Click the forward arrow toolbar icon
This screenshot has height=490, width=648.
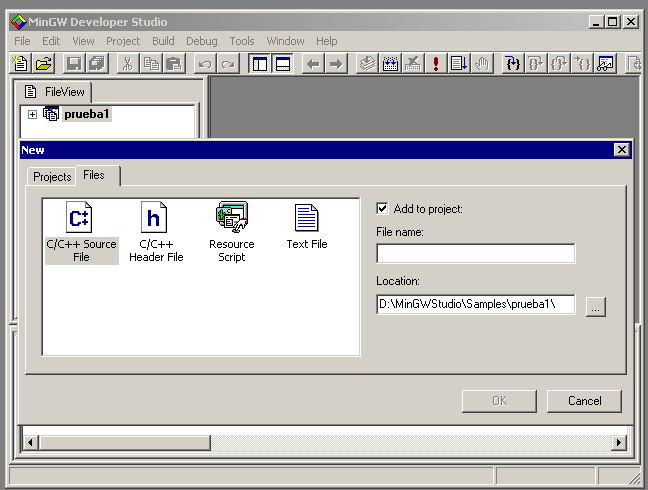[336, 64]
